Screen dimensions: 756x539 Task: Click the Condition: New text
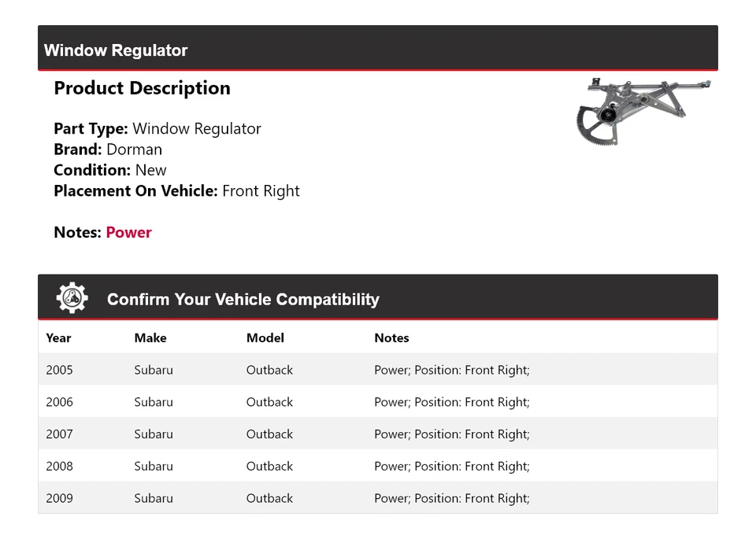[110, 170]
